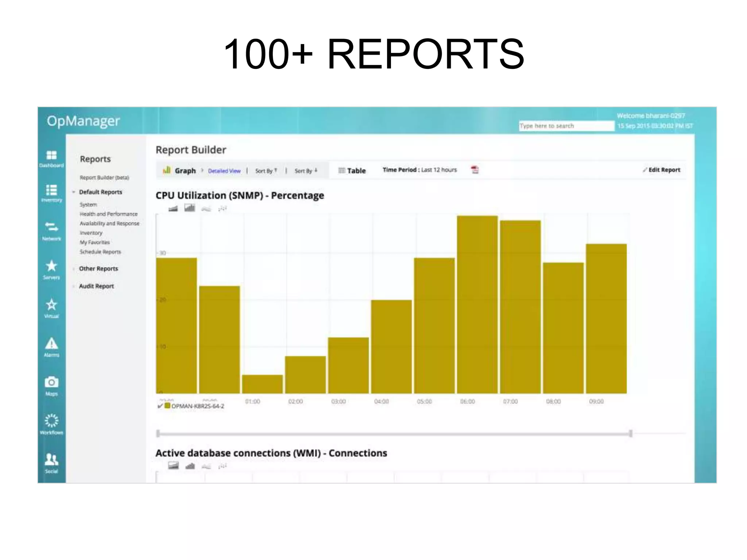747x560 pixels.
Task: Open the Dashboard section in sidebar
Action: coord(51,159)
